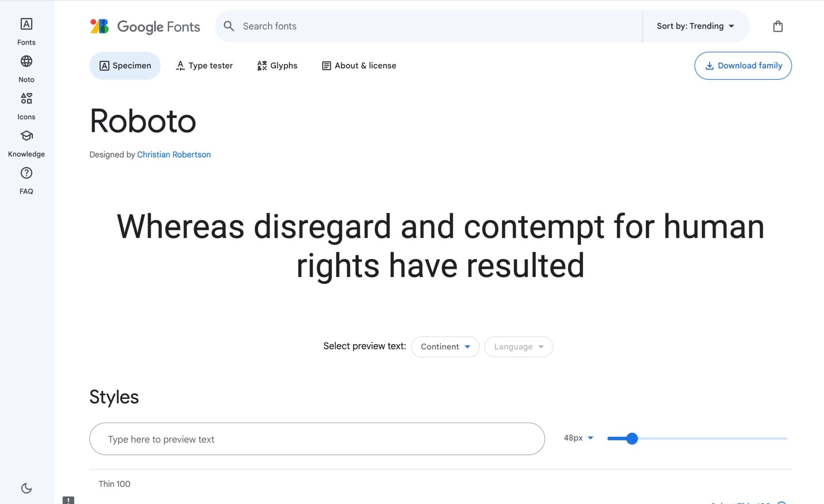Screen dimensions: 824x504
Task: Open the Continent preview text dropdown
Action: pyautogui.click(x=445, y=347)
